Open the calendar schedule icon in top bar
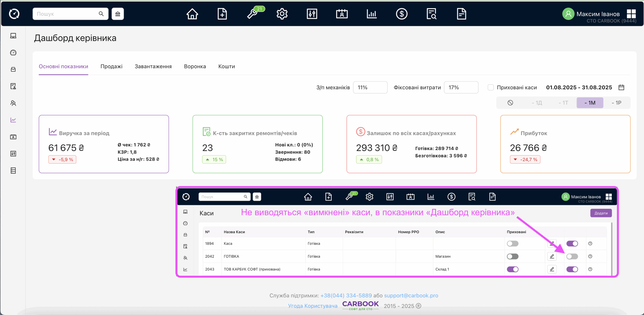 (x=342, y=14)
